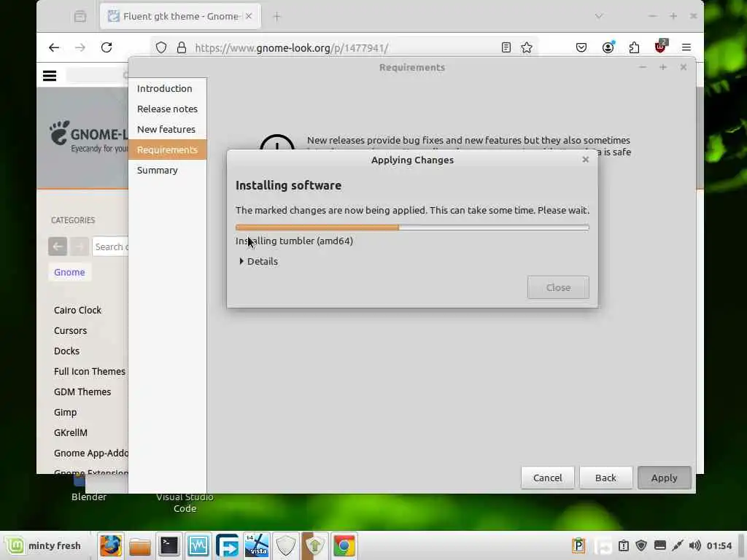Screen dimensions: 747x560
Task: Open the Docks category
Action: pos(66,351)
